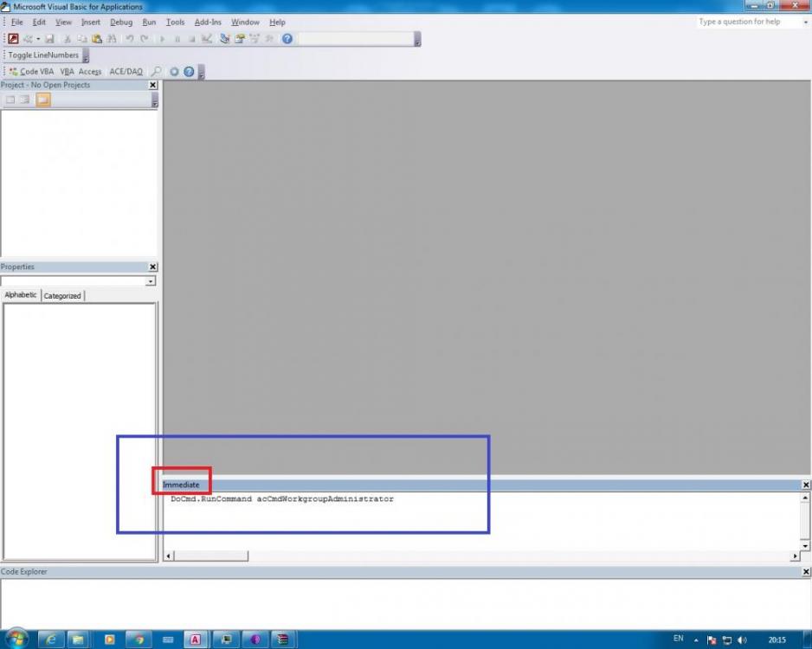Screen dimensions: 812x649
Task: Click the Standard toolbar blue Help icon
Action: click(287, 39)
